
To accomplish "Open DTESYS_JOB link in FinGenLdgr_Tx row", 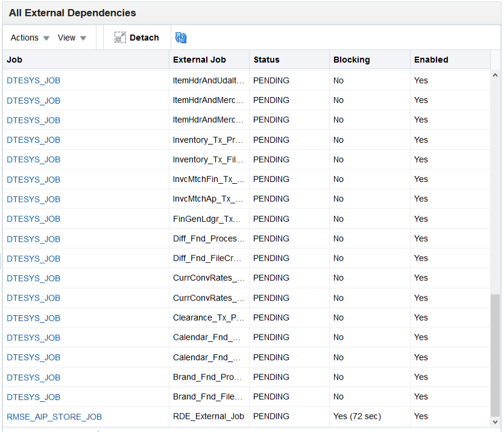I will point(33,219).
